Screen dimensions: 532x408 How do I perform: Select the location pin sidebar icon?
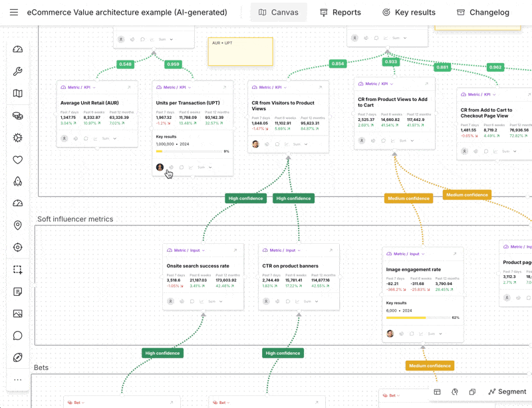click(x=18, y=225)
